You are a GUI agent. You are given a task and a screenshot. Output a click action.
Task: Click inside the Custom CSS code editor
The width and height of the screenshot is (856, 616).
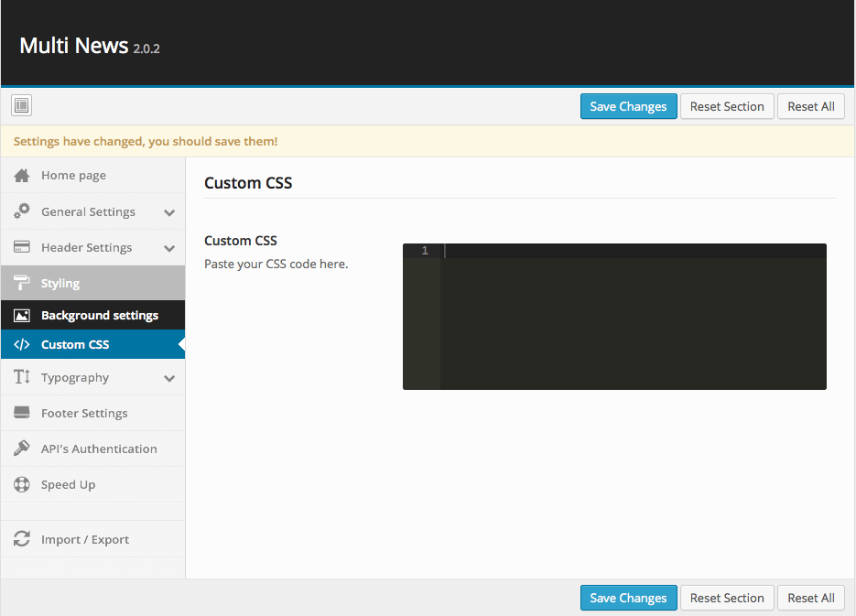click(632, 320)
